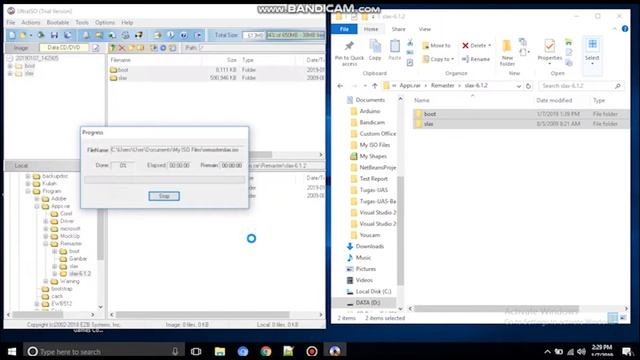
Task: Expand the Adobe folder in Local tree
Action: coord(37,199)
